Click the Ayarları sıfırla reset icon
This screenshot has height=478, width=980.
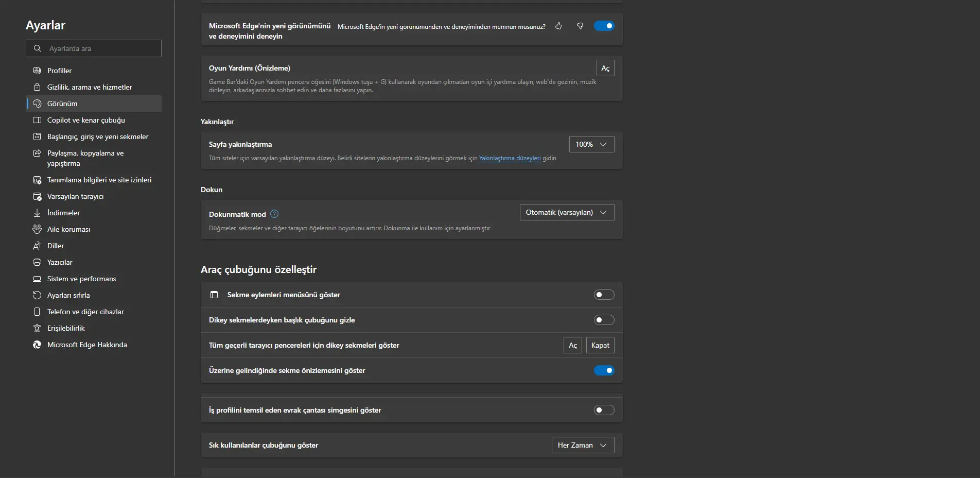[x=37, y=295]
